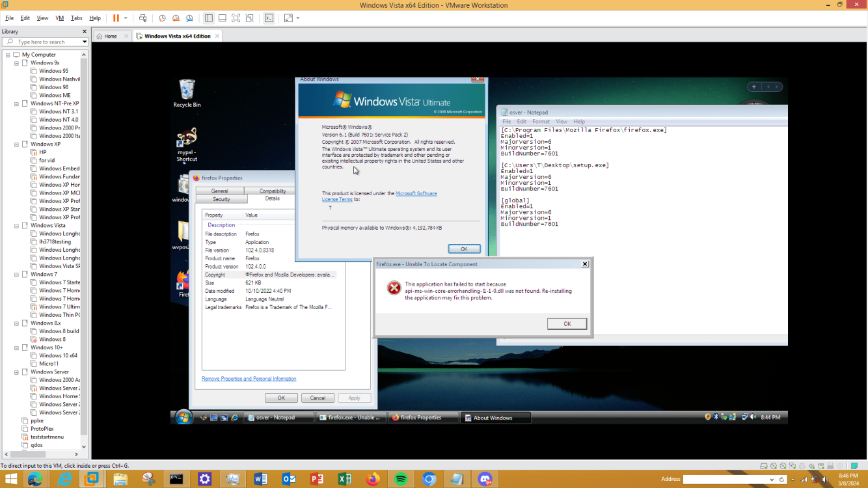Switch to General tab in firefox Properties
Screen dimensions: 868x488
[219, 191]
